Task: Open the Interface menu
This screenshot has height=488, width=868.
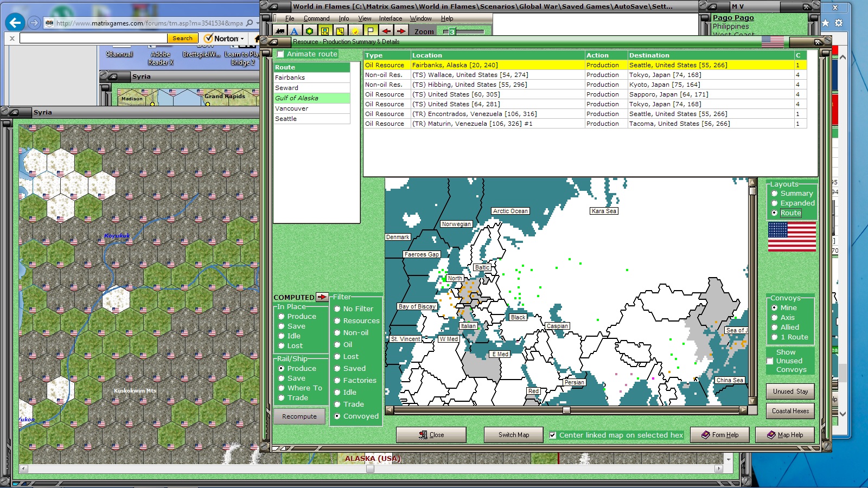Action: 390,18
